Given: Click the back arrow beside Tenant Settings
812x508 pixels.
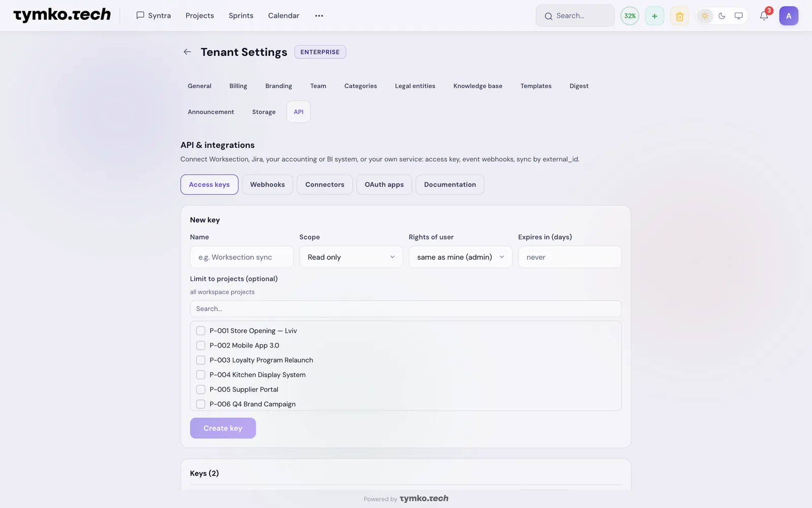Looking at the screenshot, I should coord(187,52).
